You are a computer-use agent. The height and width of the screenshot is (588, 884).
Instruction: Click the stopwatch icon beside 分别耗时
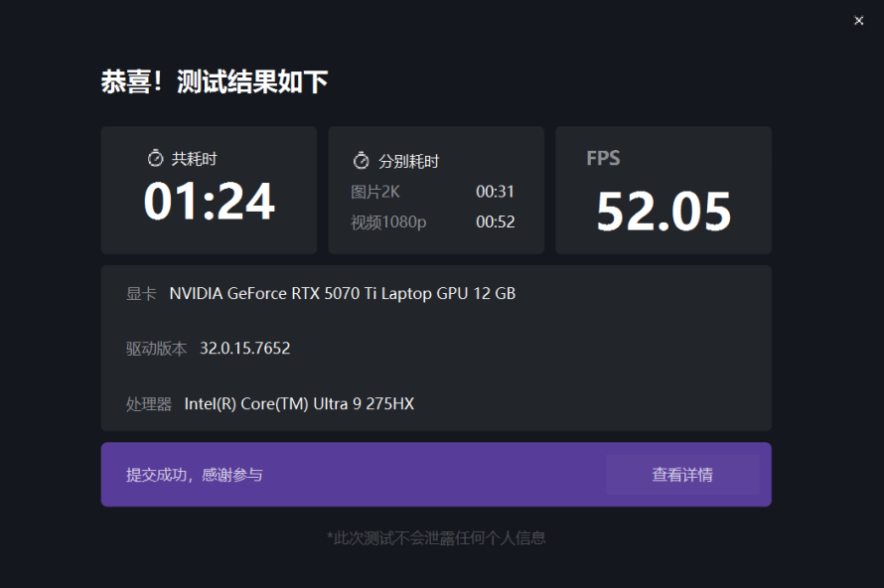coord(361,159)
